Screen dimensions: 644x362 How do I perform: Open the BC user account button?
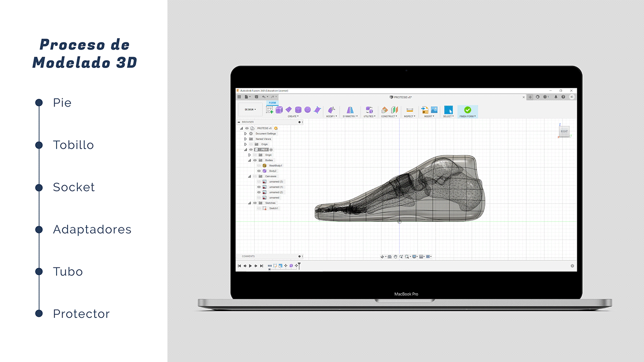pos(572,97)
